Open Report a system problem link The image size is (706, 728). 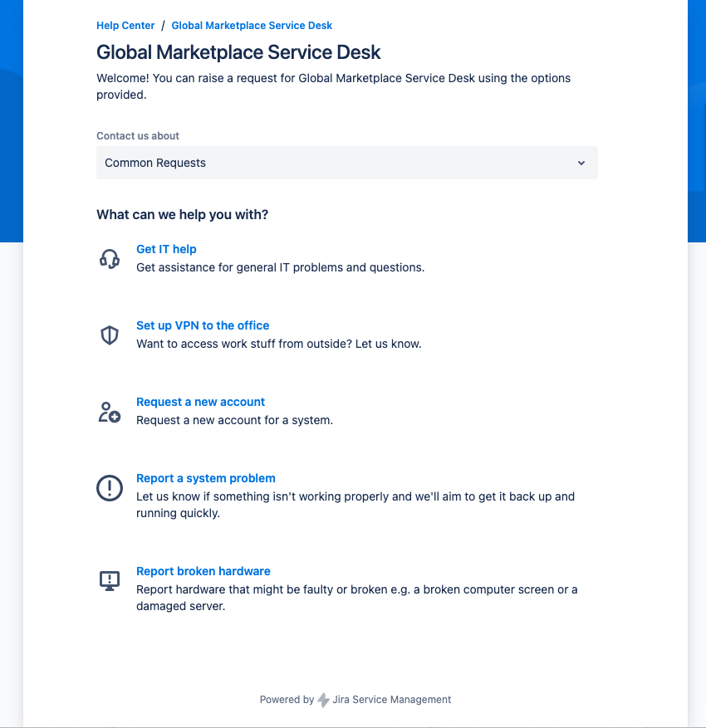[x=206, y=478]
